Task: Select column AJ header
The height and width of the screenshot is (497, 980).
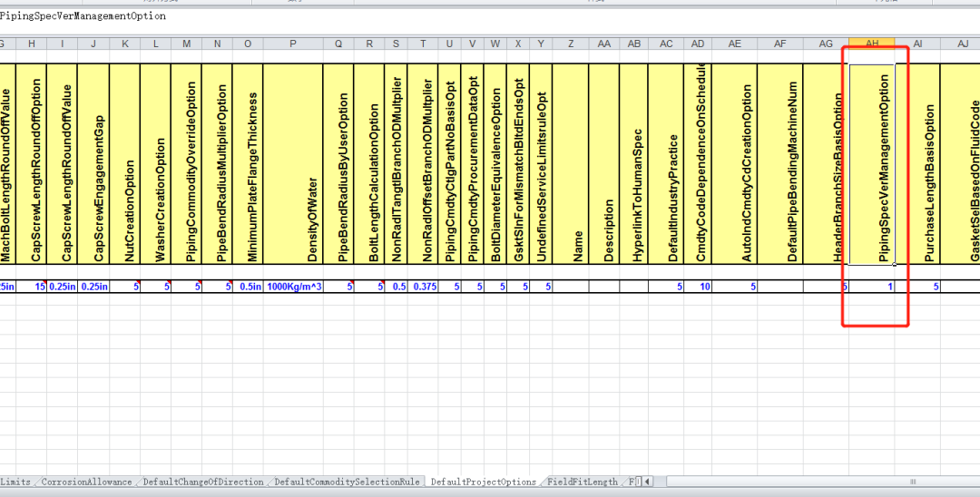Action: point(963,44)
